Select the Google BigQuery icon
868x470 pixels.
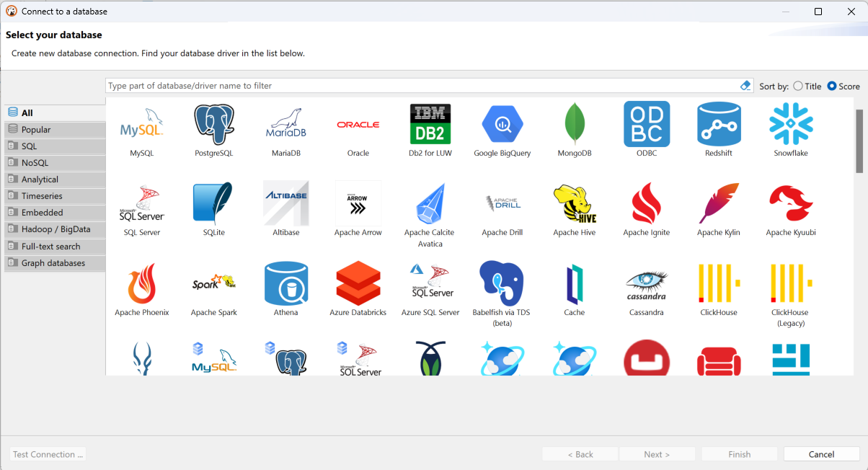coord(502,125)
